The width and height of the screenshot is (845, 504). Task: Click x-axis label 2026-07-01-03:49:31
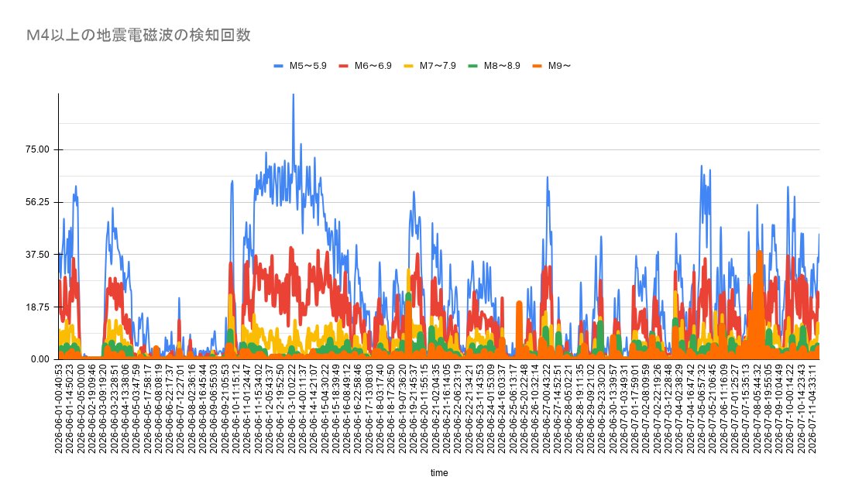coord(623,409)
